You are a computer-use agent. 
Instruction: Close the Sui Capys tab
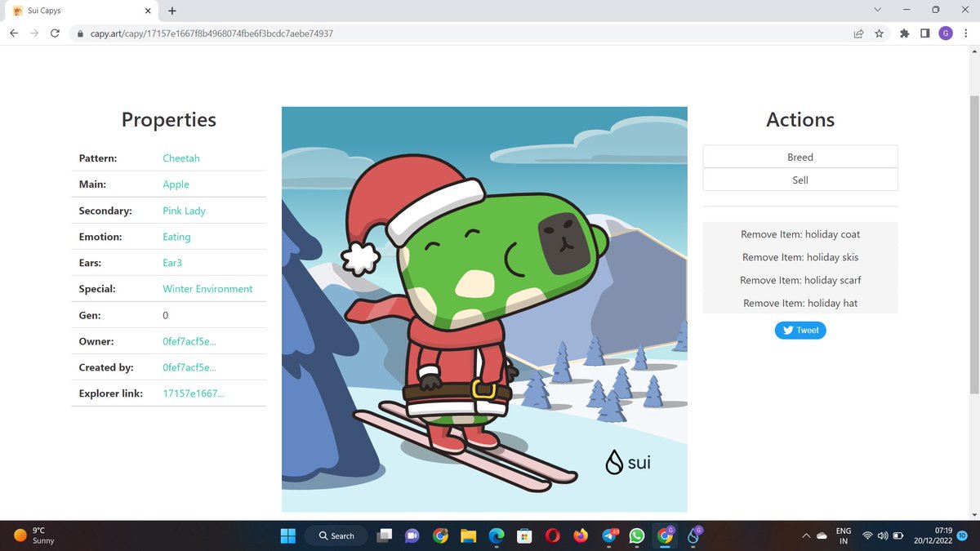point(147,11)
